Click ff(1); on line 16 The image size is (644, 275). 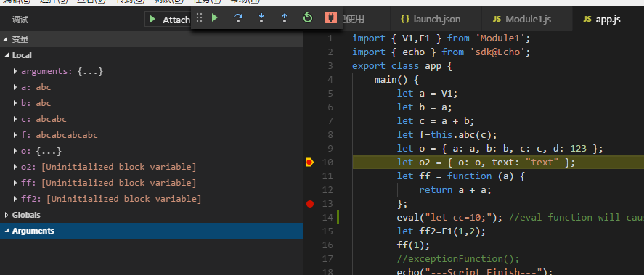(413, 245)
